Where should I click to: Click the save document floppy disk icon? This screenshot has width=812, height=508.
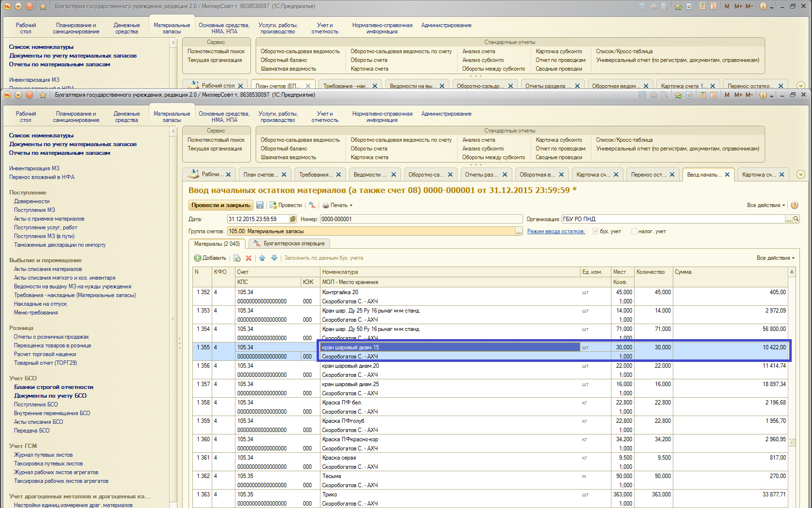click(x=260, y=205)
